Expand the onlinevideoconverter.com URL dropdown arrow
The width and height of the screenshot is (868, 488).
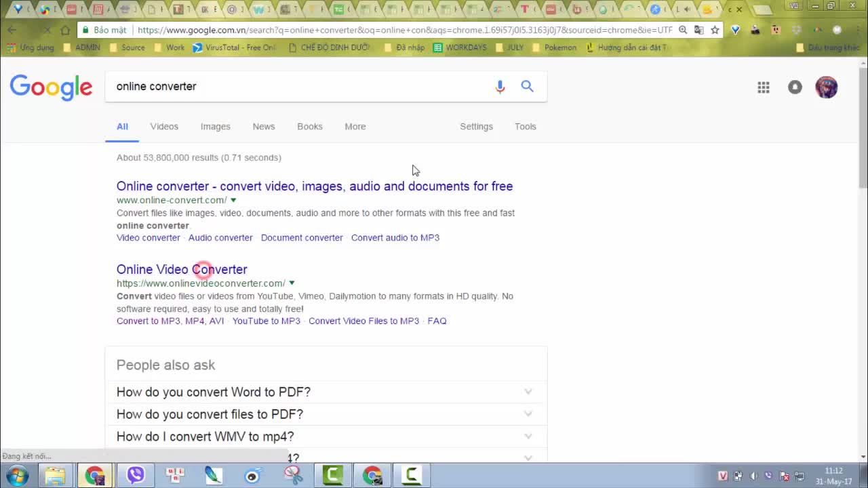292,283
